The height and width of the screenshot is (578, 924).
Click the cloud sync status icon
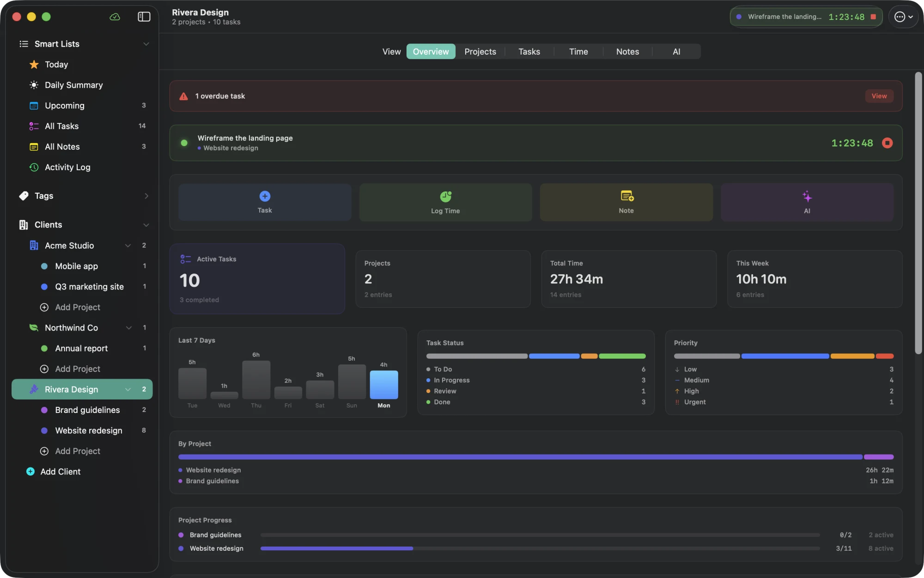pos(115,17)
